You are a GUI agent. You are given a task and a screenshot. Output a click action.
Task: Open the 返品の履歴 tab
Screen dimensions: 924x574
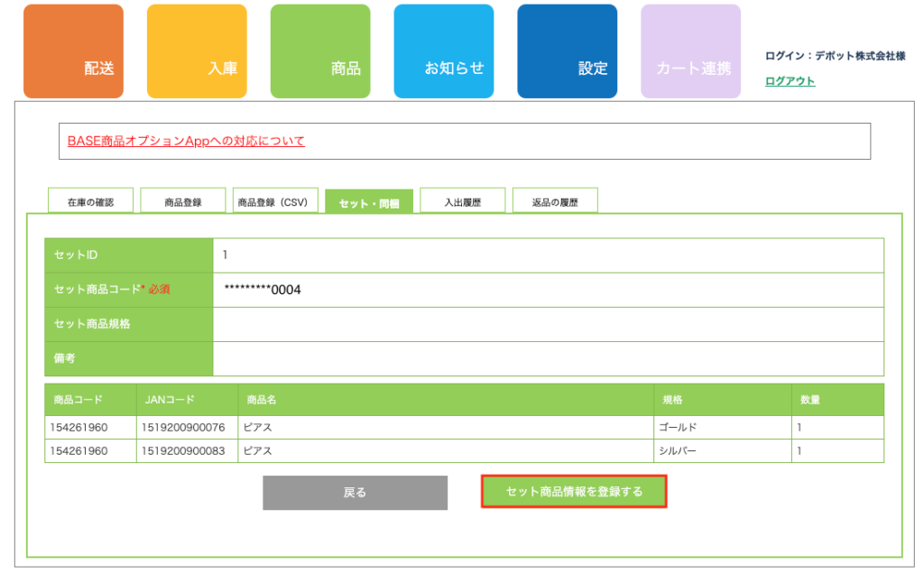[555, 202]
